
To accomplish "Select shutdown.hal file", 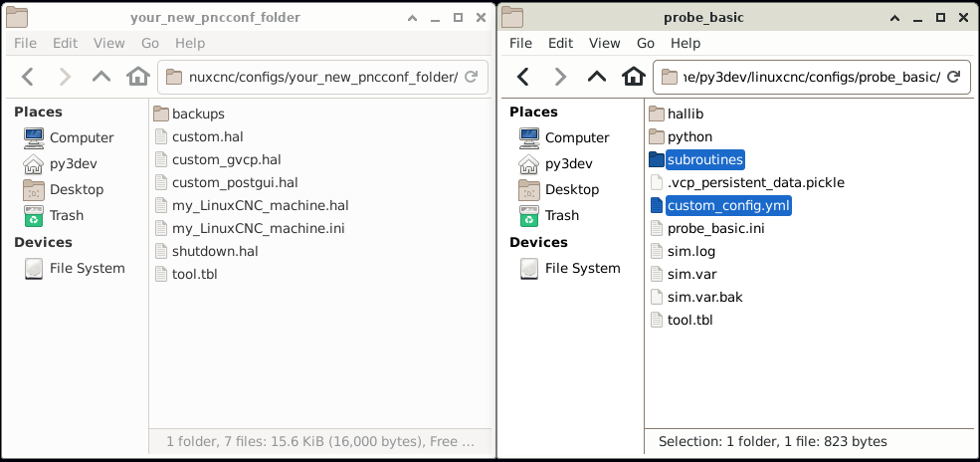I will [x=206, y=251].
